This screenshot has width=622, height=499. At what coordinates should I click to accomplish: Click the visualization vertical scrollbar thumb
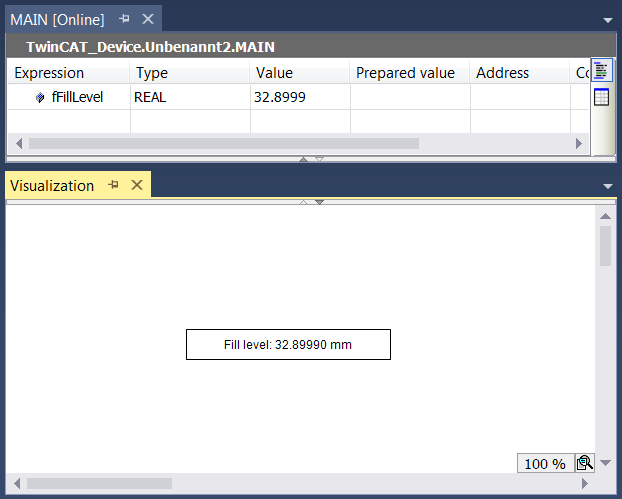[x=605, y=246]
